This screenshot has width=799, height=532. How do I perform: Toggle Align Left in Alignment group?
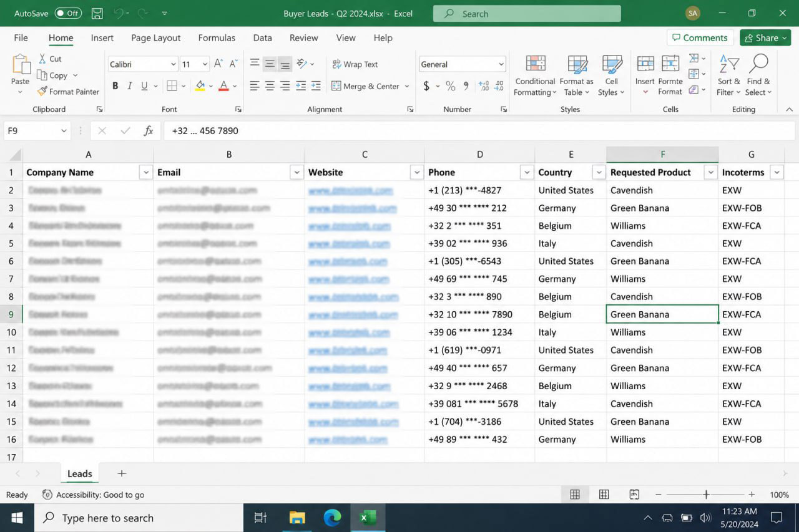pyautogui.click(x=255, y=86)
